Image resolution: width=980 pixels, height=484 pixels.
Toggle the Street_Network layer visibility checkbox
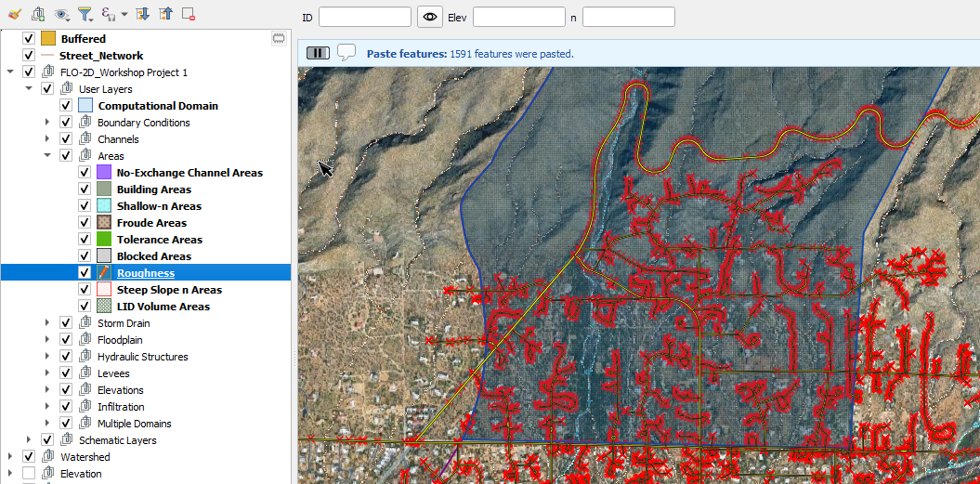pyautogui.click(x=29, y=56)
